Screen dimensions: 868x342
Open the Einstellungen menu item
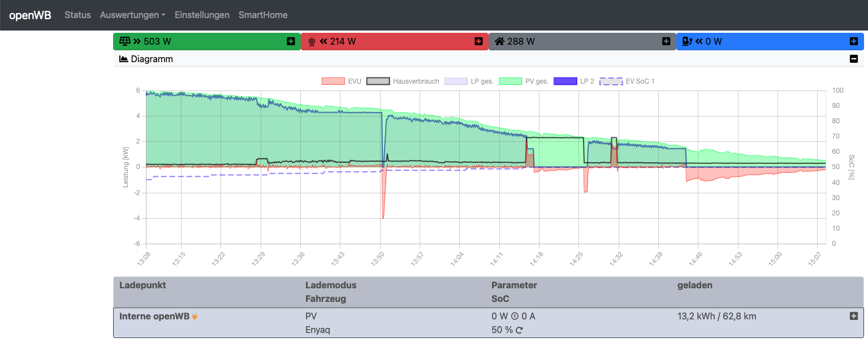point(202,15)
